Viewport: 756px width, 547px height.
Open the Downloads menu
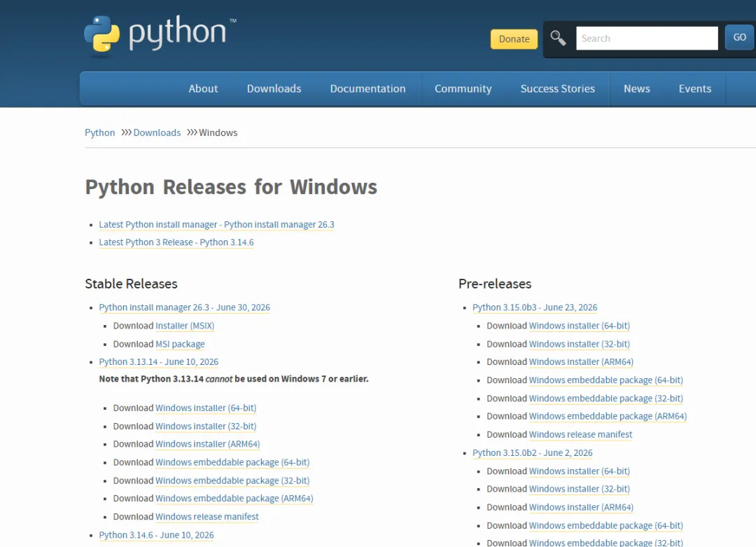click(x=274, y=89)
